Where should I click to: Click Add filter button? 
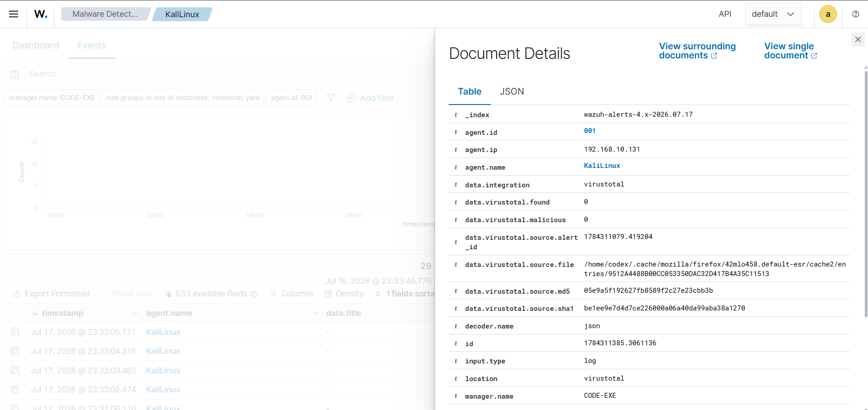click(x=370, y=98)
